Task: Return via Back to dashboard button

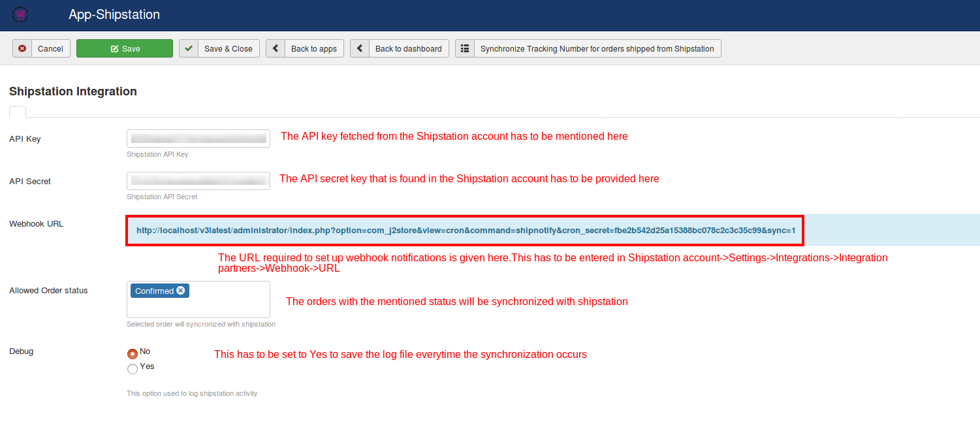Action: coord(408,49)
